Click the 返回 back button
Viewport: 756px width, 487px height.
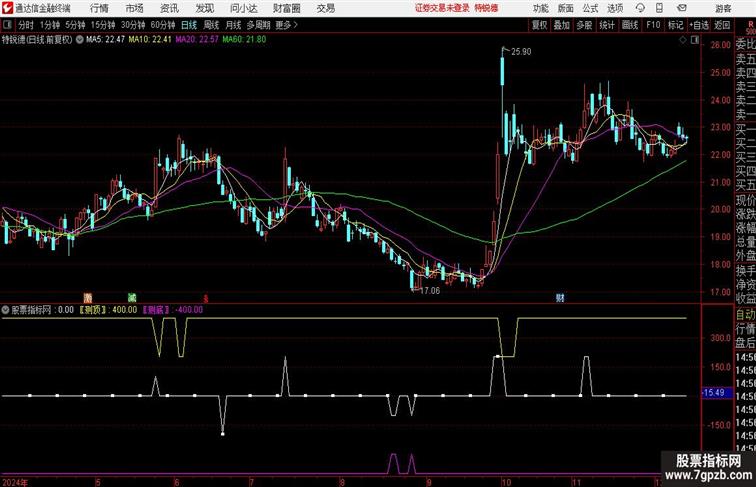(x=722, y=25)
